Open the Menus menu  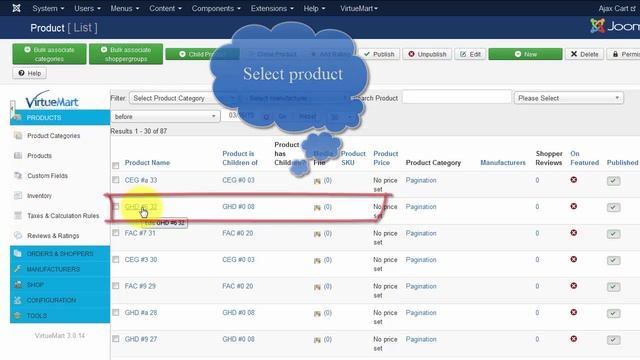point(124,8)
